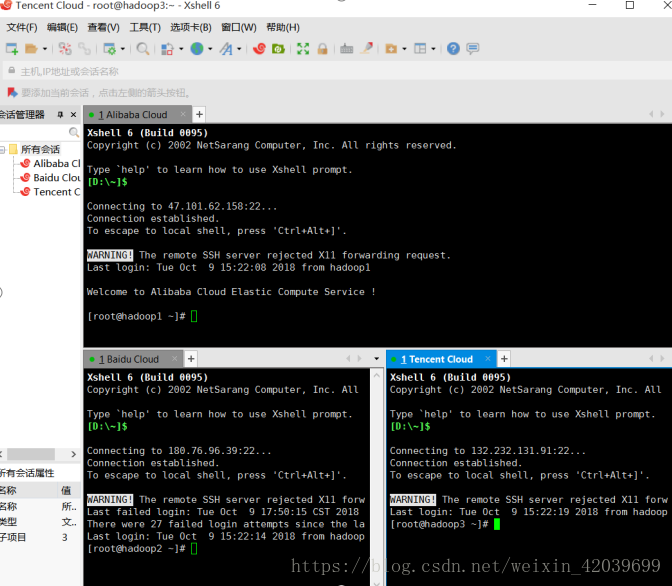Viewport: 672px width, 586px height.
Task: Open the session Properties gear icon
Action: [109, 49]
